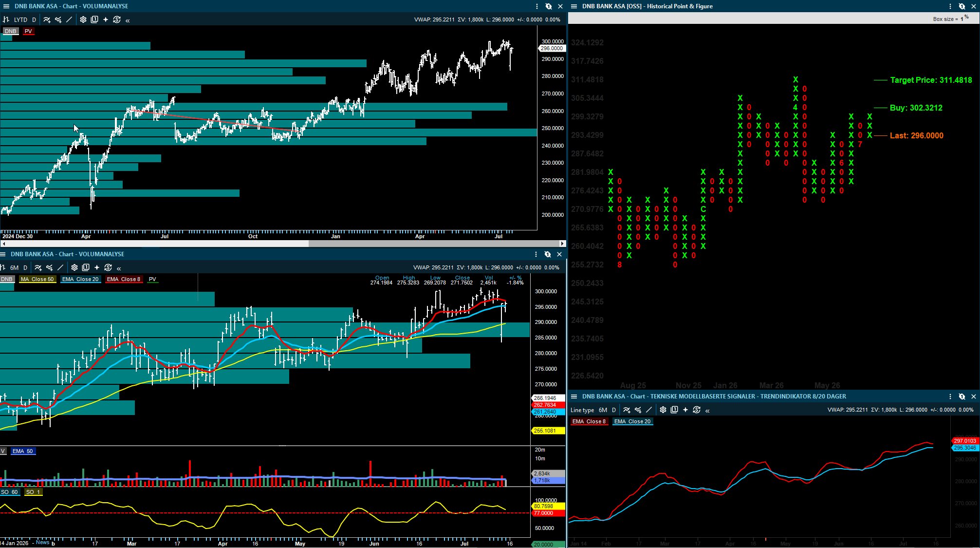Click the crosshair plus icon in lower 6M chart
Screen dimensions: 980x548
97,267
